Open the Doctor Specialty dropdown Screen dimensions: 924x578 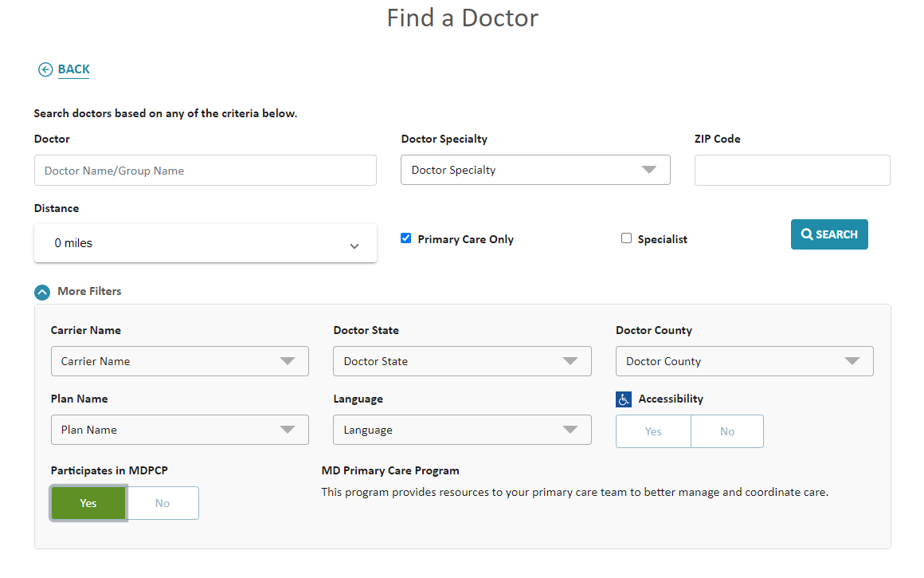[x=535, y=170]
